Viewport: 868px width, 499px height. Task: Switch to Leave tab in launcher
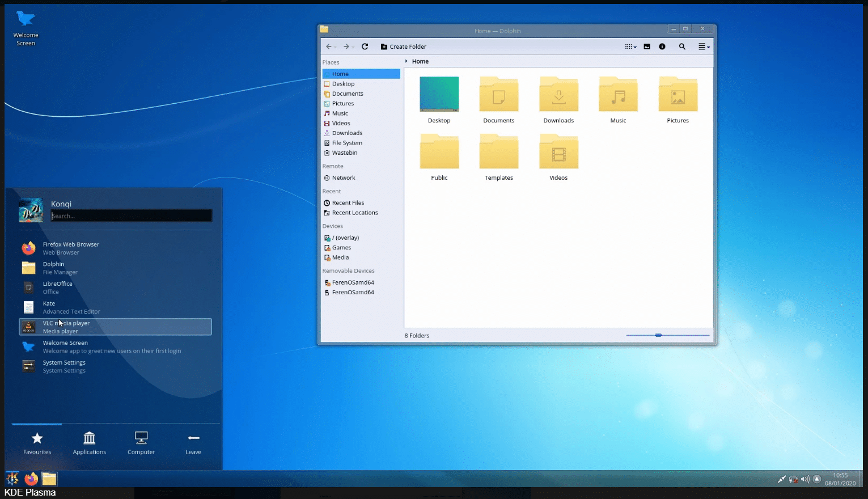coord(193,443)
